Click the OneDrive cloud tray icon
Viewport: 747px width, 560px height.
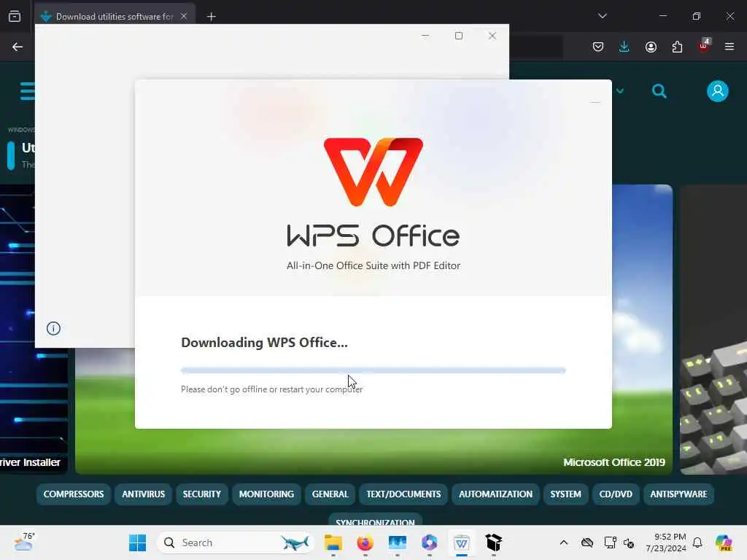point(587,542)
